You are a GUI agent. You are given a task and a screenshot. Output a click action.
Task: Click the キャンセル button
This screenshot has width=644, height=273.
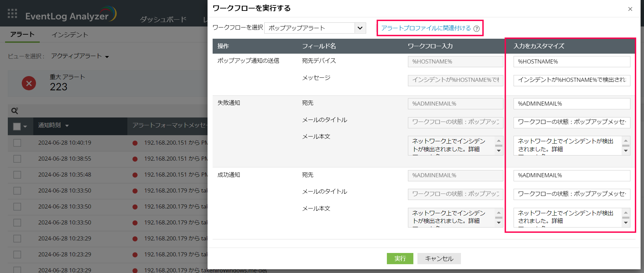coord(439,259)
